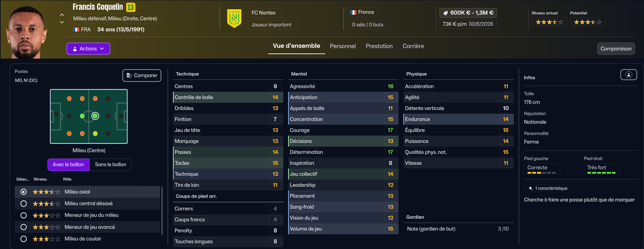Choose the Milieu de couloir role radio
644x249 pixels.
[x=24, y=239]
